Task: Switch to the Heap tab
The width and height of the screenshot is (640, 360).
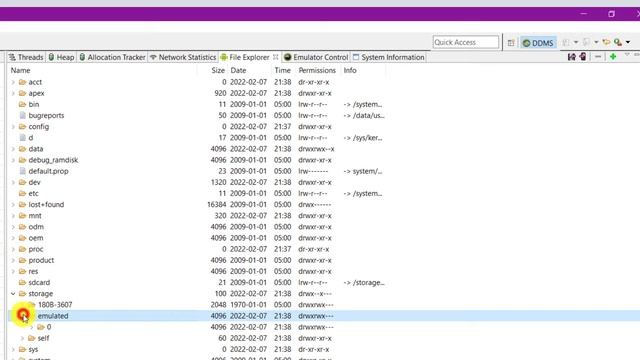Action: [x=61, y=57]
